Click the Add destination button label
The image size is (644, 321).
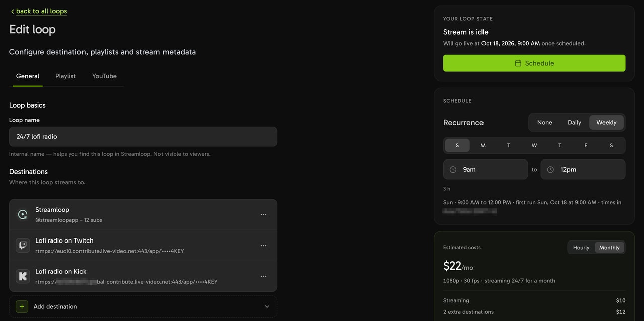pyautogui.click(x=55, y=306)
